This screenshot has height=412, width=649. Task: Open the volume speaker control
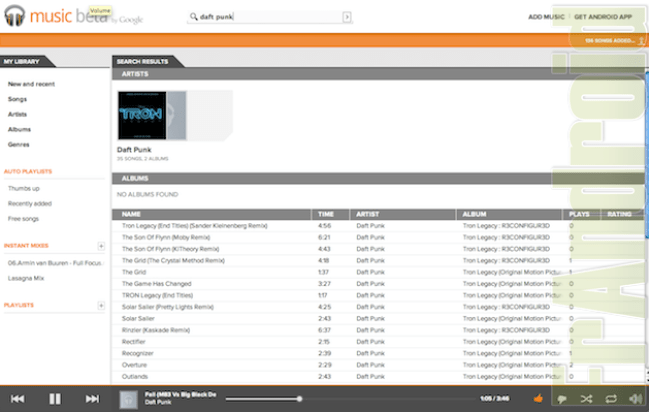(635, 399)
